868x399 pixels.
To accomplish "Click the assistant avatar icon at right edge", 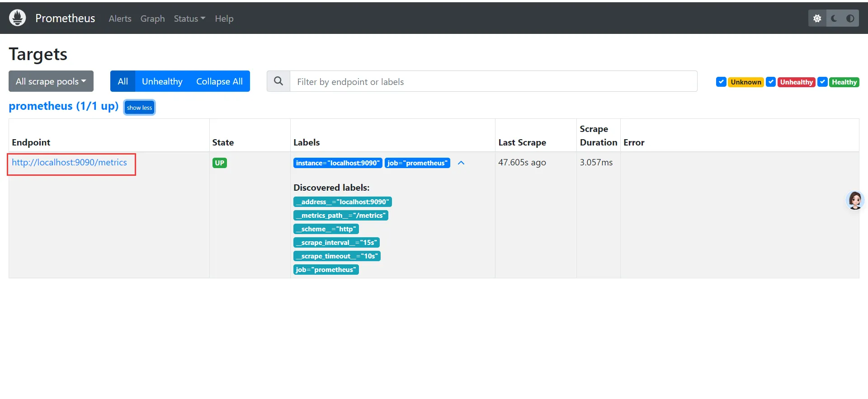I will (855, 200).
